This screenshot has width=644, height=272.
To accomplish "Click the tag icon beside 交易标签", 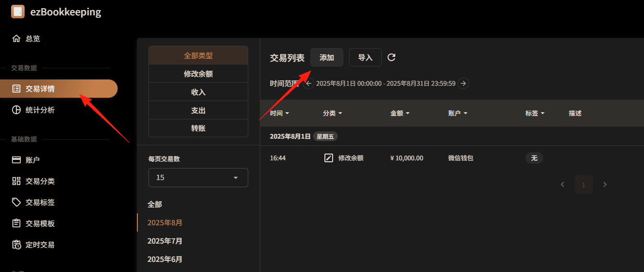I will (x=16, y=202).
